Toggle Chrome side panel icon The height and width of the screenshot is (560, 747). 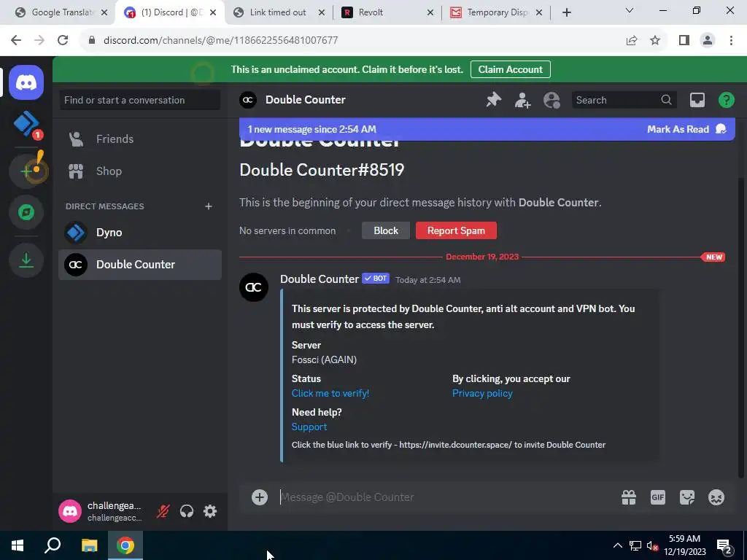tap(684, 41)
